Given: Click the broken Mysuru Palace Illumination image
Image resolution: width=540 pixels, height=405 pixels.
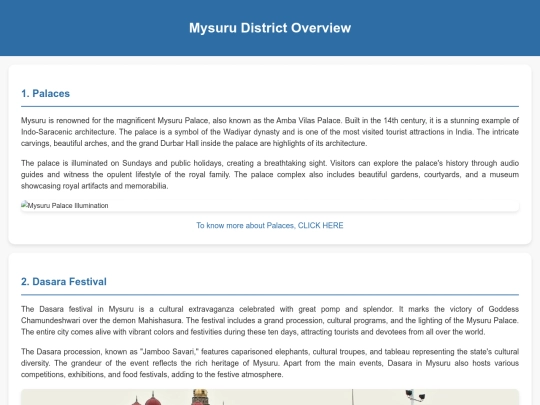Looking at the screenshot, I should click(270, 206).
